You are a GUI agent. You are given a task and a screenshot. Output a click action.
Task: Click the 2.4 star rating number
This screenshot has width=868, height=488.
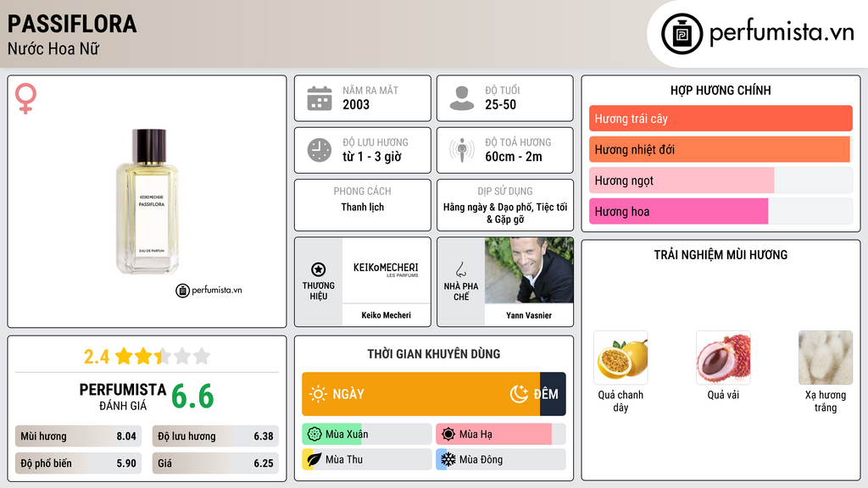pos(97,357)
